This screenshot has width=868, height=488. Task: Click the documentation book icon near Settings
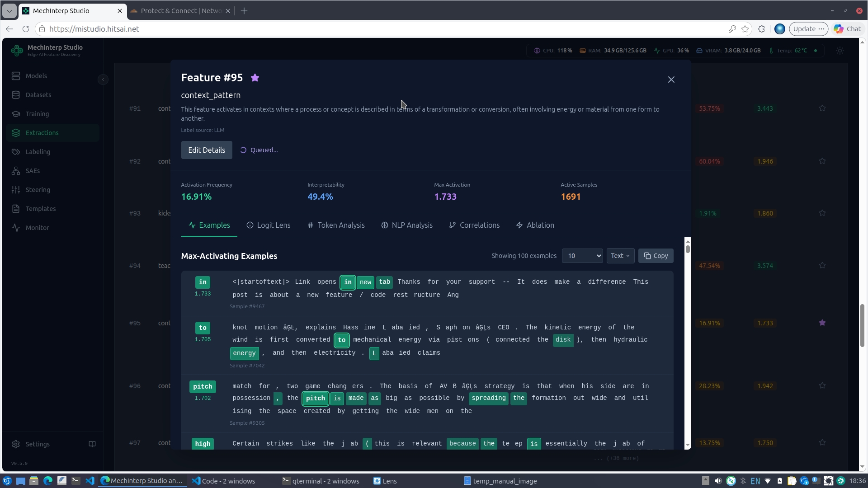click(x=92, y=444)
